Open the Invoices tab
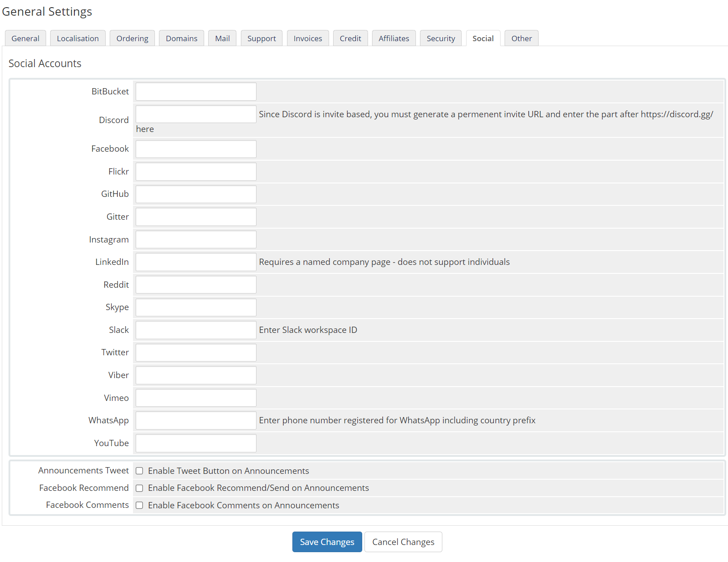Screen dimensions: 728x562 [x=308, y=38]
